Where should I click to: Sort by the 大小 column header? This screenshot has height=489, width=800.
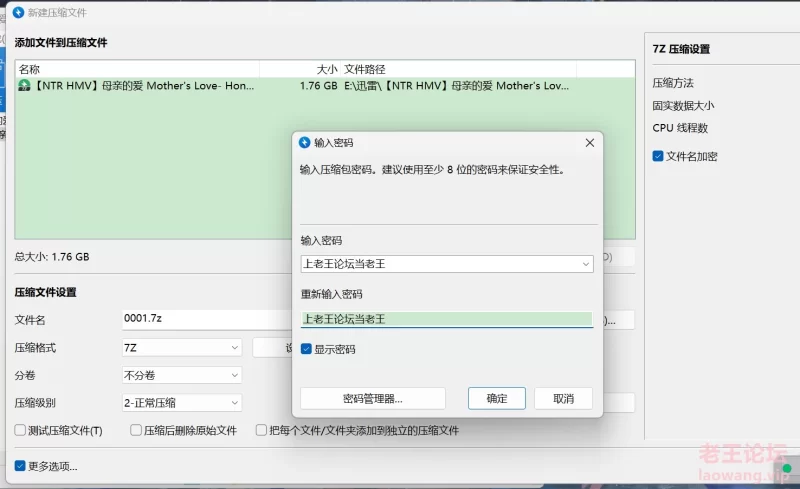click(x=300, y=69)
